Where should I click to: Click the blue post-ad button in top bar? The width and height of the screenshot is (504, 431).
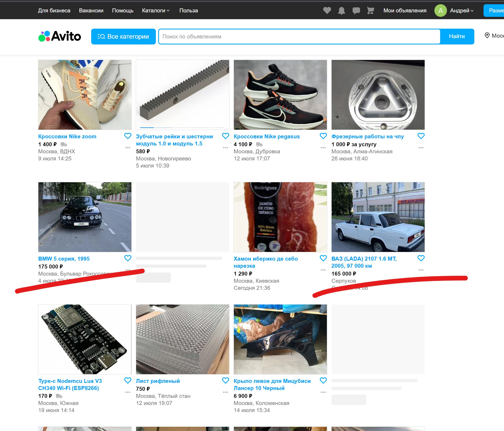click(x=494, y=11)
